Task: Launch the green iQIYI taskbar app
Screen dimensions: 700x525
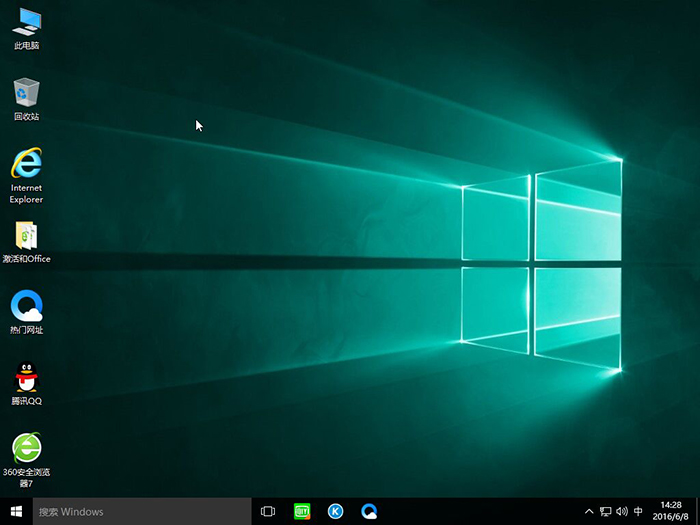Action: [x=302, y=511]
